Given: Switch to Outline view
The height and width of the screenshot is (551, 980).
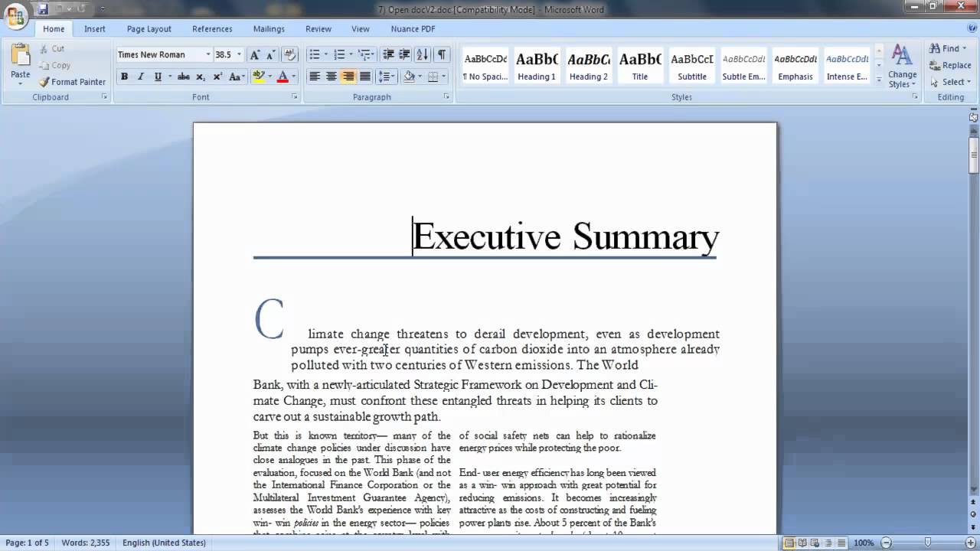Looking at the screenshot, I should (829, 543).
